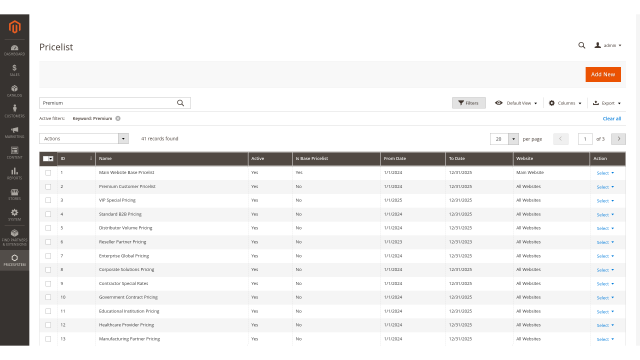Sort by the To Date column header

point(479,158)
